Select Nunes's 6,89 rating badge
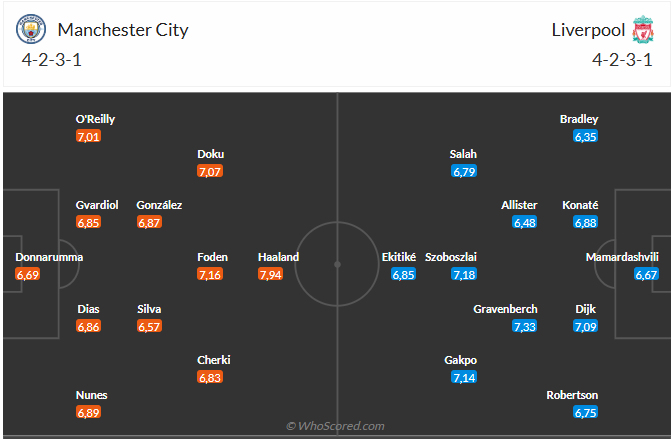671x439 pixels. (x=89, y=412)
